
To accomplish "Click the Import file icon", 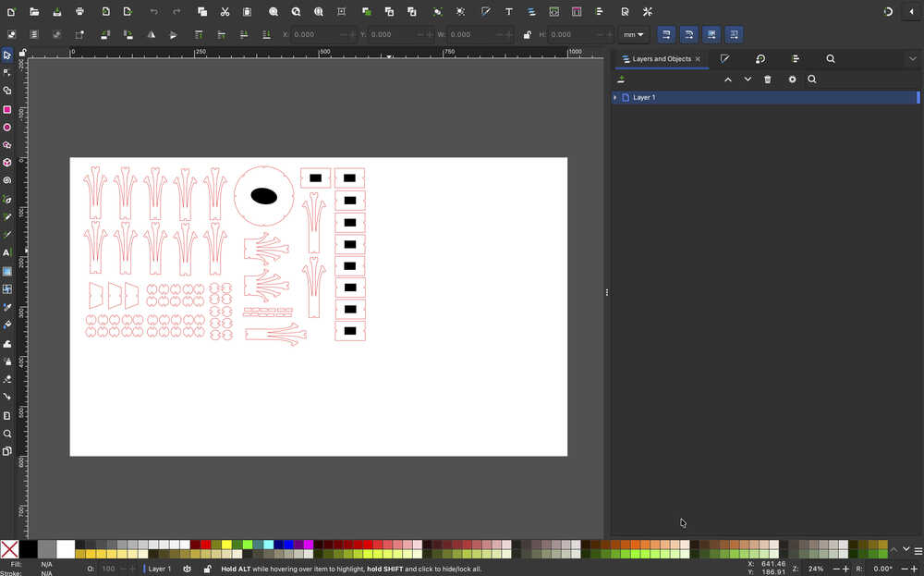I will tap(105, 12).
